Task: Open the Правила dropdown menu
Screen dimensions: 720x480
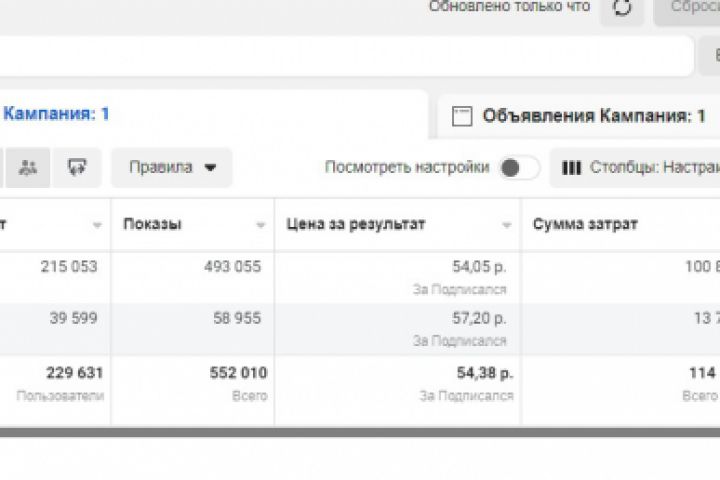Action: point(172,168)
